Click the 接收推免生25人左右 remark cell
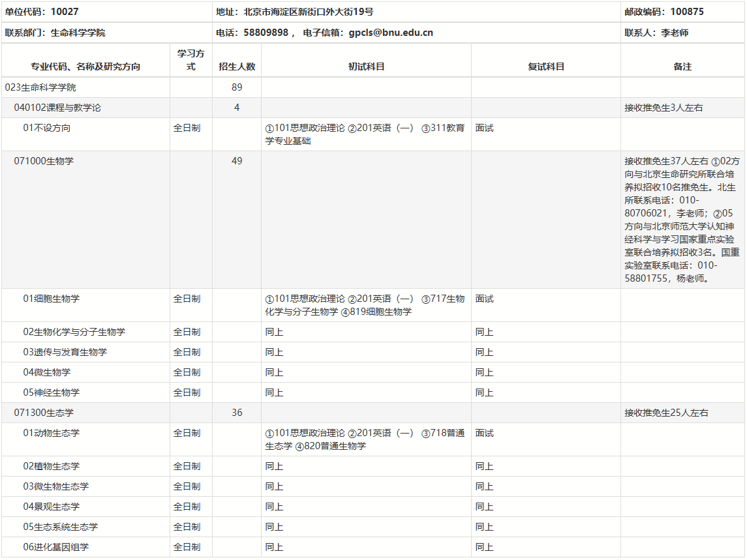The image size is (747, 560). click(666, 413)
